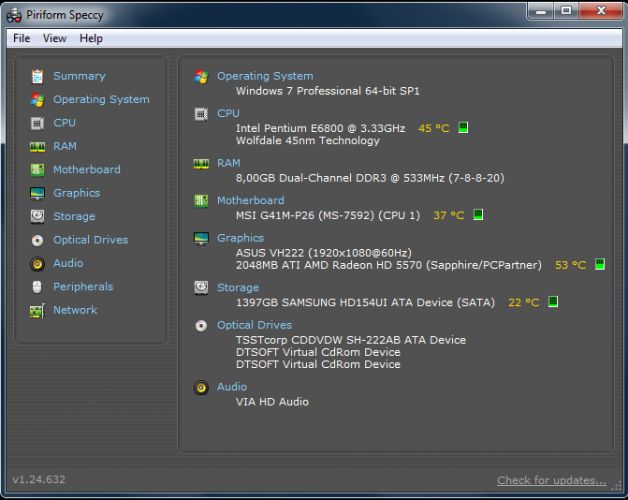This screenshot has height=500, width=628.
Task: Click the Check for updates link
Action: coord(552,480)
